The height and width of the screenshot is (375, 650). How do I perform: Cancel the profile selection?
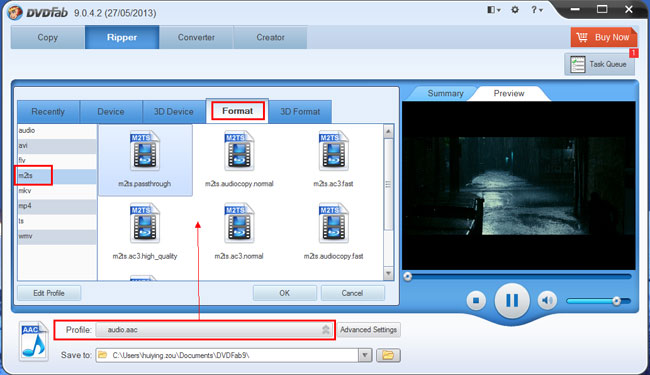click(352, 293)
